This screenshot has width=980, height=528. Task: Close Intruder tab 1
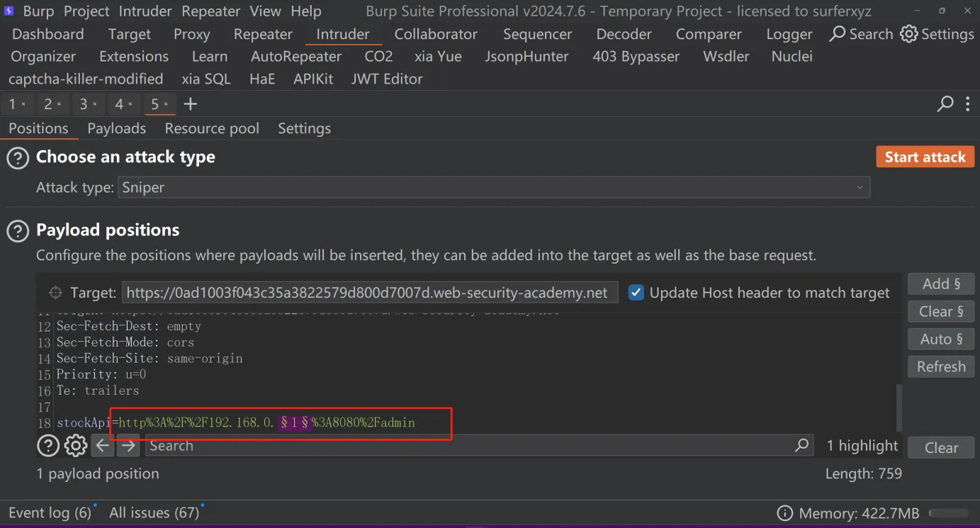(23, 104)
